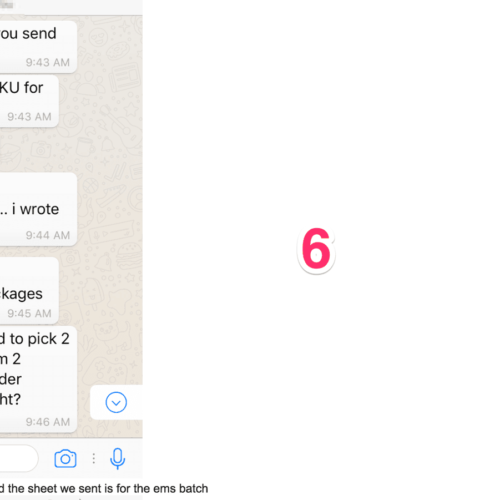Focus the message text input field
Viewport: 500px width, 500px height.
(x=18, y=458)
